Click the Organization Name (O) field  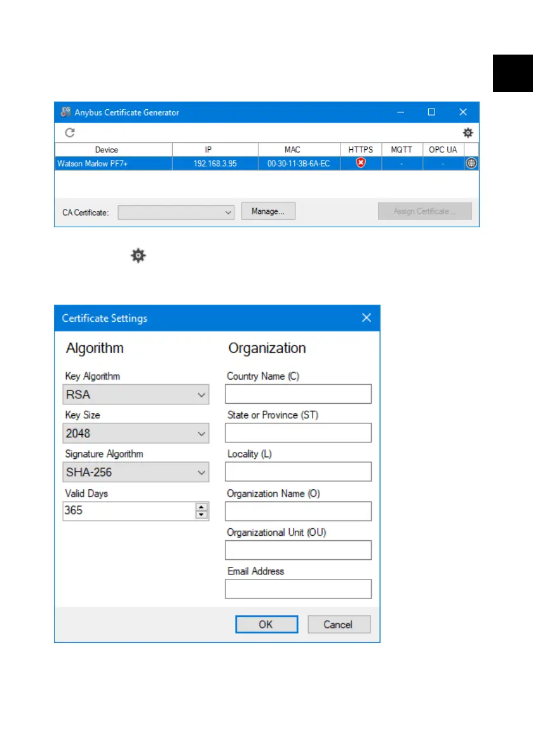click(x=298, y=511)
